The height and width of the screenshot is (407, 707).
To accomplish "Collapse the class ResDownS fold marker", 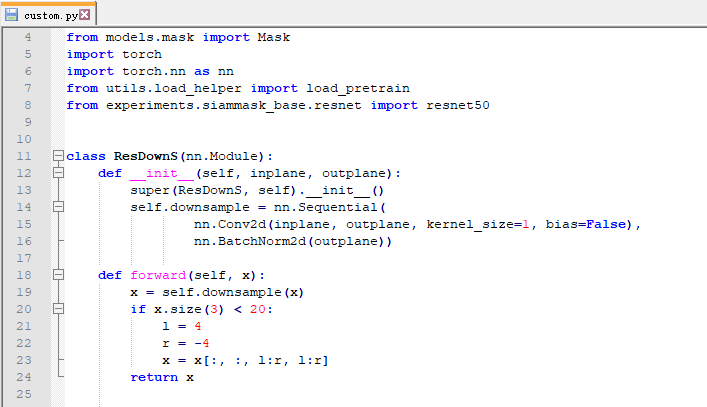I will [58, 156].
